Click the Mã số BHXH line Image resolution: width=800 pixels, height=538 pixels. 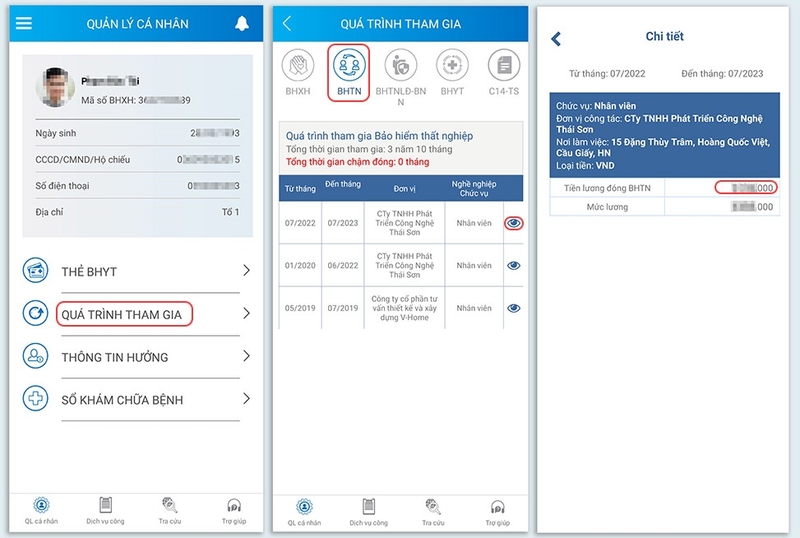[136, 100]
